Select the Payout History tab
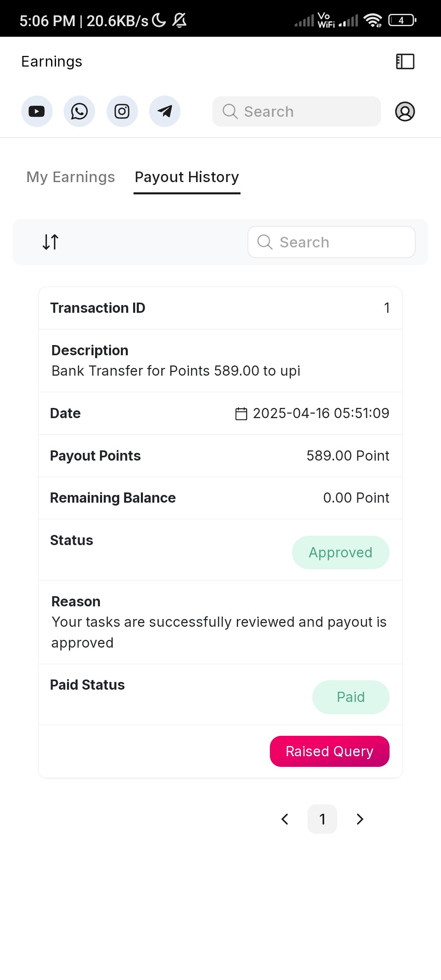This screenshot has height=980, width=441. point(187,177)
